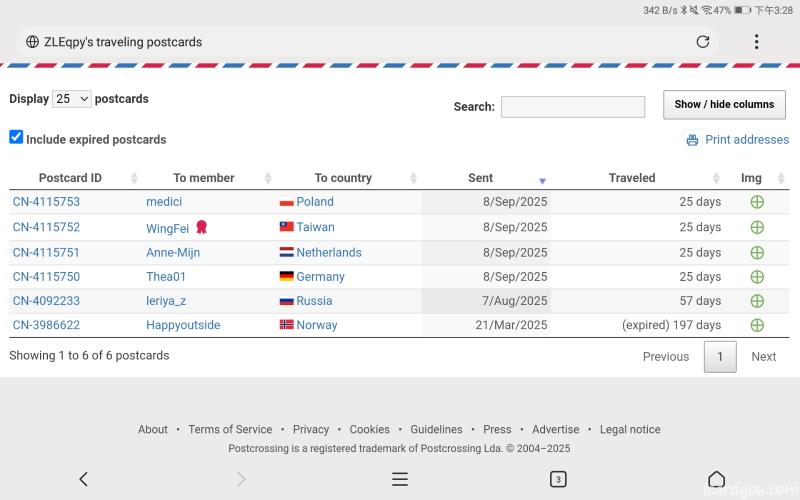This screenshot has width=800, height=500.
Task: Uncheck Include expired postcards checkbox
Action: coord(16,137)
